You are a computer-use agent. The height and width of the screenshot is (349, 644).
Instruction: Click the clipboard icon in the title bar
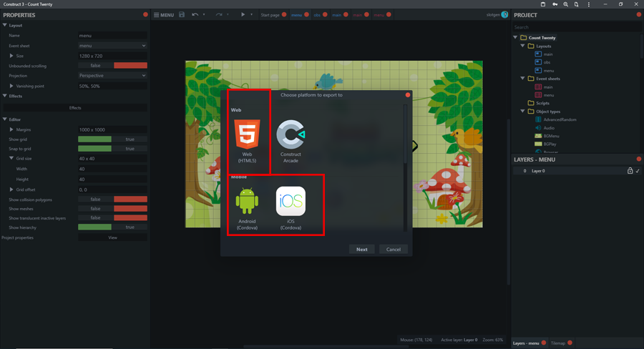[543, 4]
